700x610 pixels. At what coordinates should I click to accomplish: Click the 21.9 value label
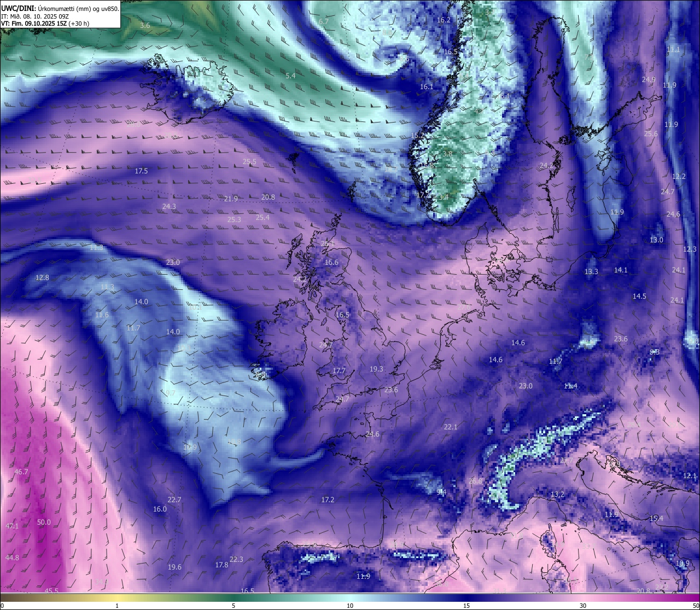[x=231, y=199]
